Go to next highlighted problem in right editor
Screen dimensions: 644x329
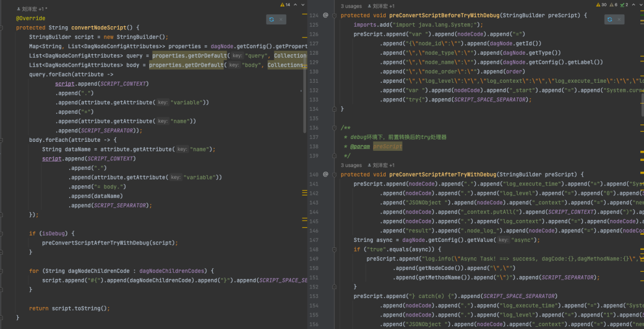640,5
